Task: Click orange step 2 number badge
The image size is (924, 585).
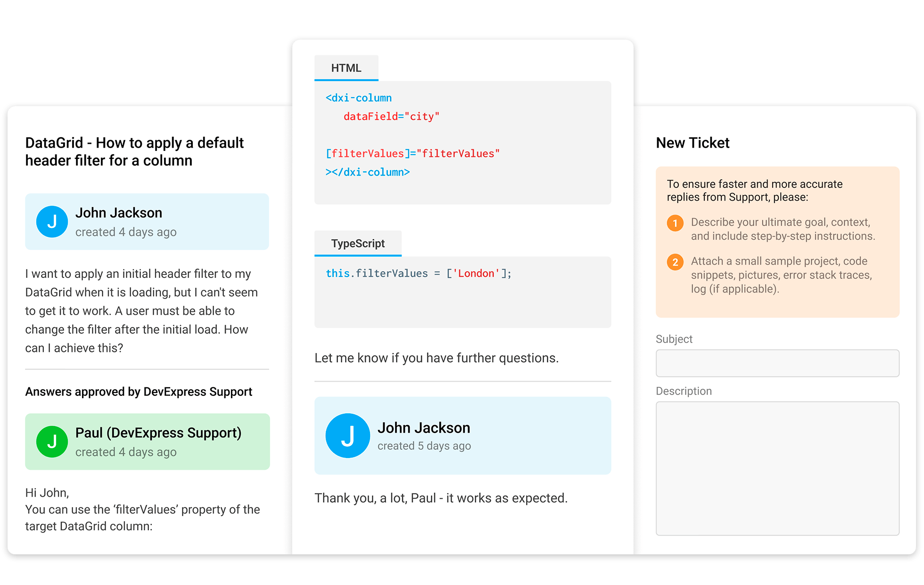Action: [x=675, y=262]
